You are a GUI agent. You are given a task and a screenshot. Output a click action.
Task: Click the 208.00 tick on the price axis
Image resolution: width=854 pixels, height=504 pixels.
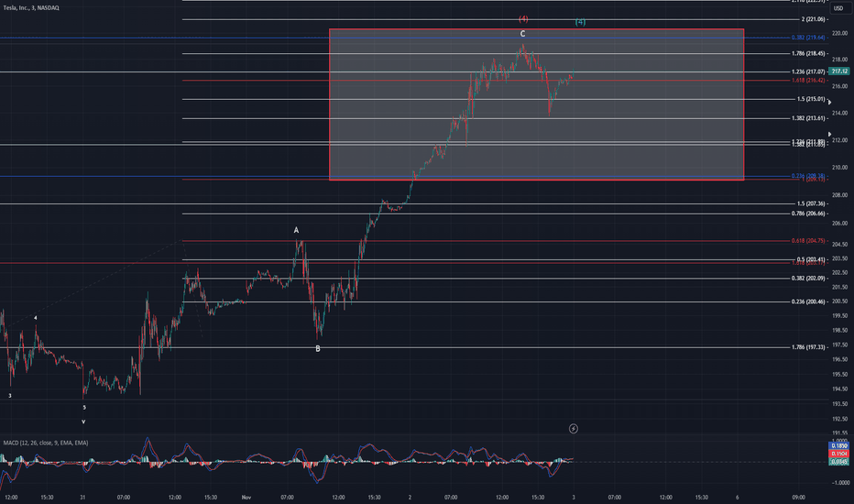[x=840, y=195]
